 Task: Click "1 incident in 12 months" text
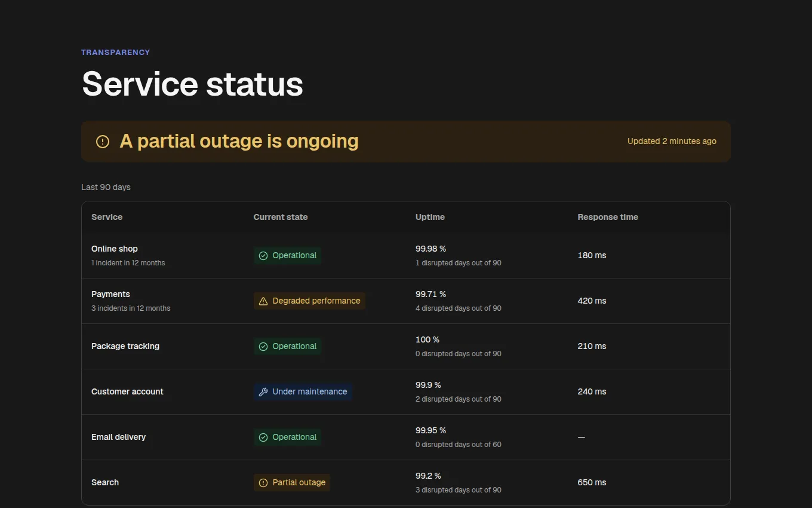[x=128, y=263]
